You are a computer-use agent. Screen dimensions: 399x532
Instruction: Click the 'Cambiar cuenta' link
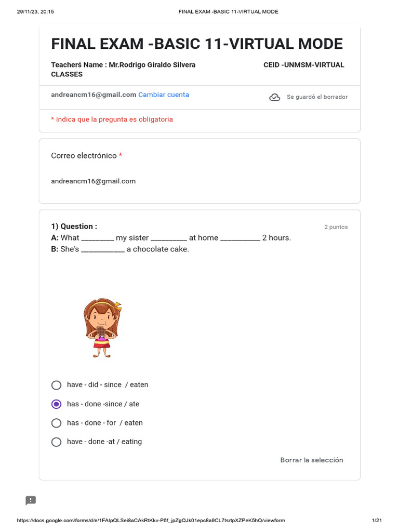pos(164,95)
